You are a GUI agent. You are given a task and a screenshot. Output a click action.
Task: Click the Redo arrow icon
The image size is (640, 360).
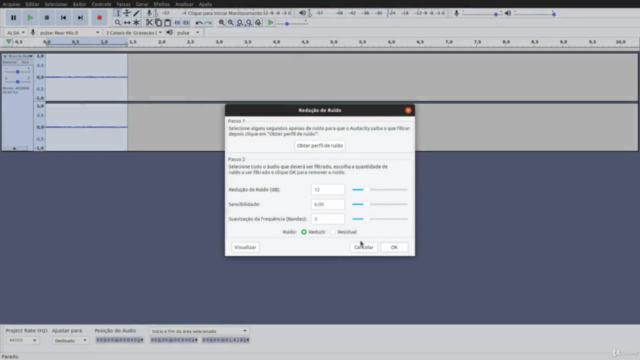(x=208, y=22)
